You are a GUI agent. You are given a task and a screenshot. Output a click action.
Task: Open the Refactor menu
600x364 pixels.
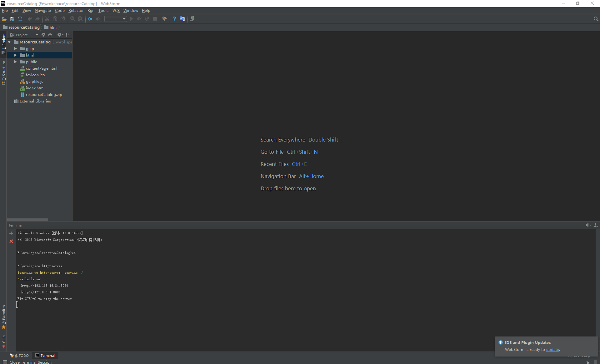[x=76, y=10]
